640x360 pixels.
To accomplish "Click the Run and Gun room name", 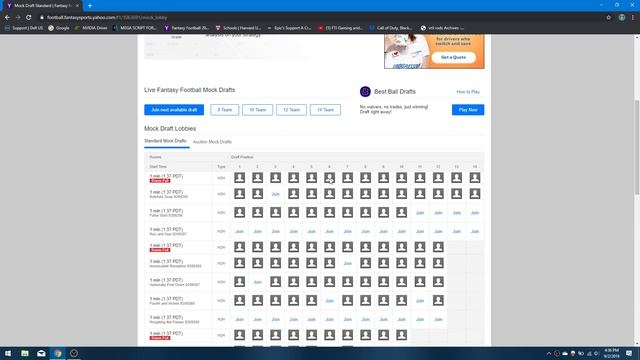I will 168,234.
